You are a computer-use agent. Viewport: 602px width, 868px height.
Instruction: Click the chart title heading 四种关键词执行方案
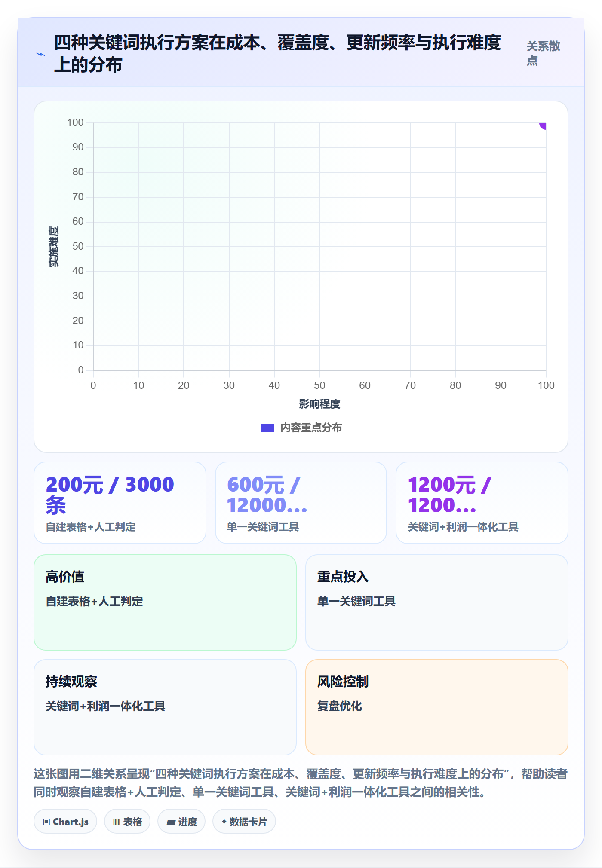pos(277,54)
